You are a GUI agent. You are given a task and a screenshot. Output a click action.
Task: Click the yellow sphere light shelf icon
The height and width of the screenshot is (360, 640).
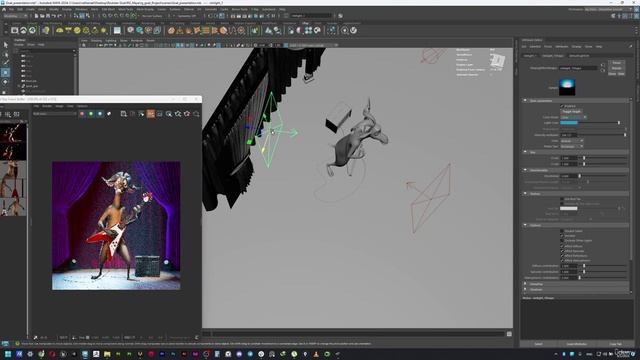pos(77,30)
